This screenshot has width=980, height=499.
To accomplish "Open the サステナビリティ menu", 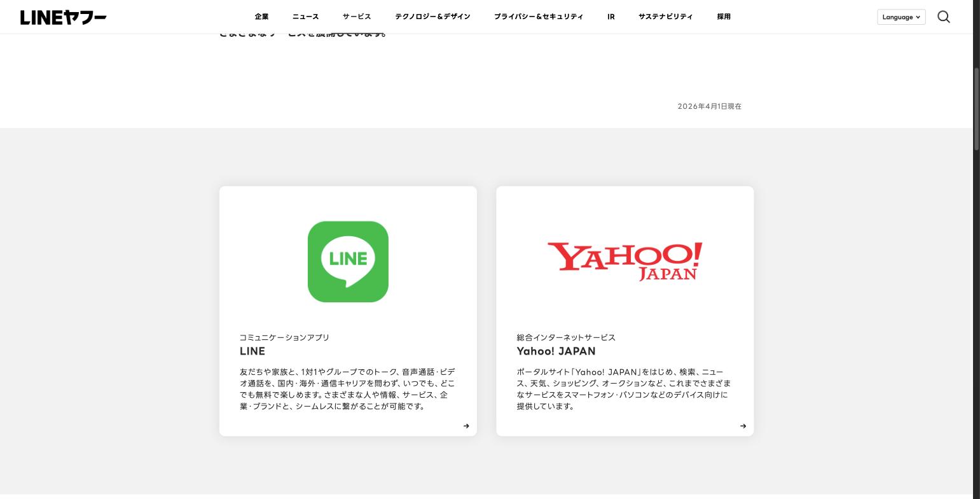I will point(666,17).
